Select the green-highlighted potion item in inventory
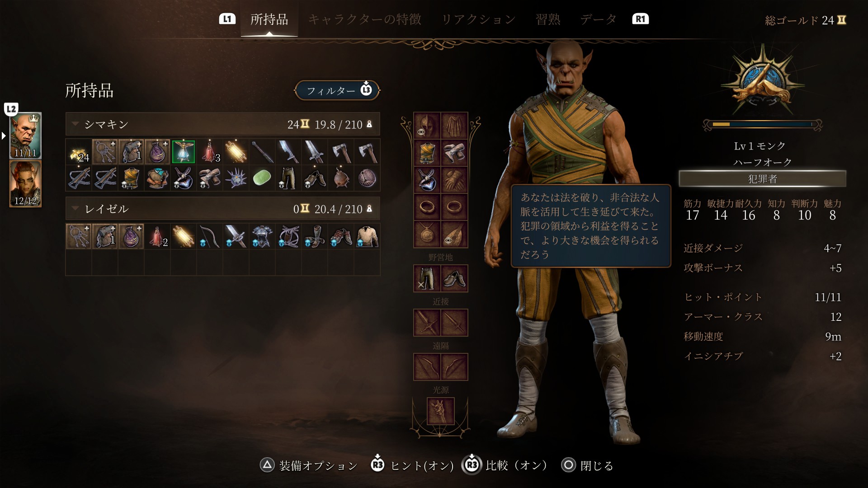 [x=184, y=152]
